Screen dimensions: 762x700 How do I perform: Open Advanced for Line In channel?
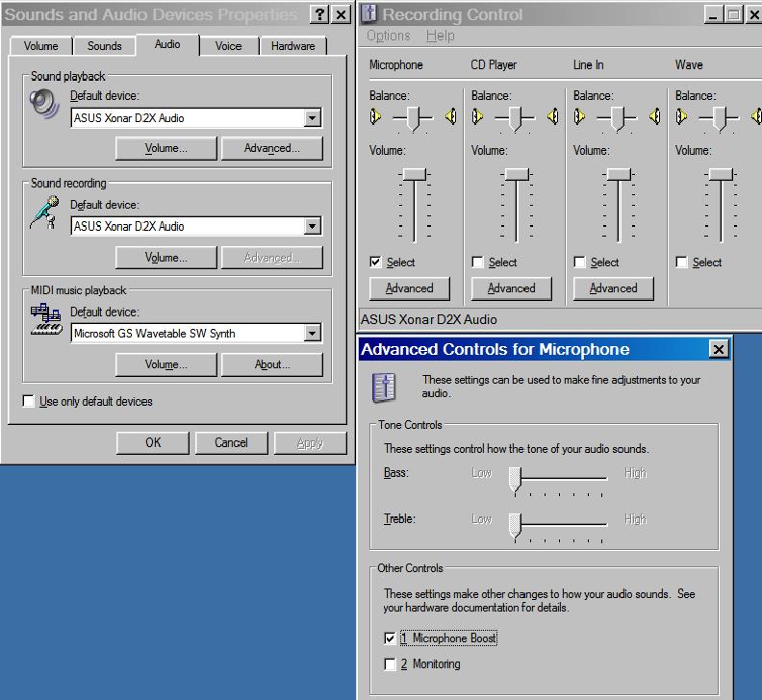[614, 288]
